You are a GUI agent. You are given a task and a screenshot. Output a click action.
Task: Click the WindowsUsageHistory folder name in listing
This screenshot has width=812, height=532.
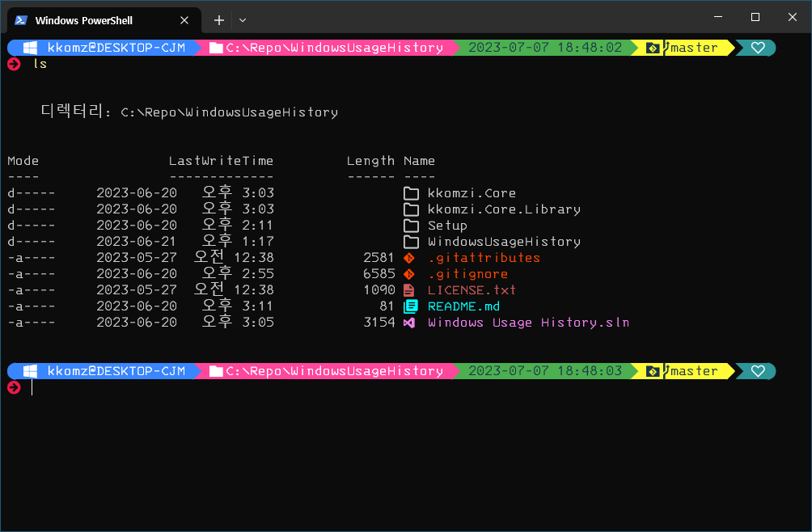coord(504,242)
